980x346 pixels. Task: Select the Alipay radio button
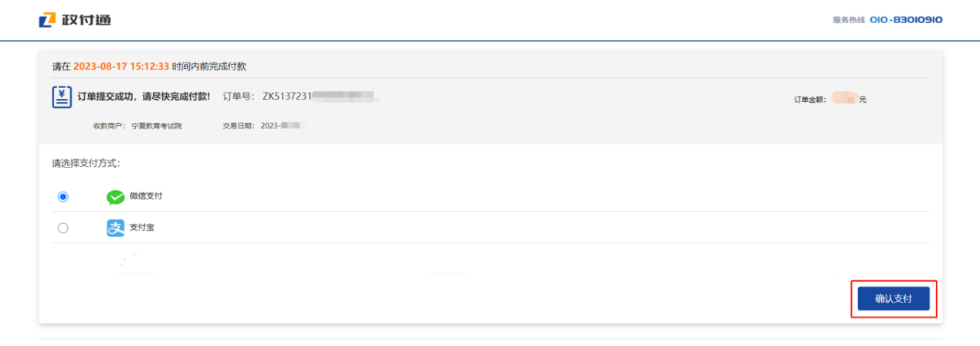(x=63, y=228)
